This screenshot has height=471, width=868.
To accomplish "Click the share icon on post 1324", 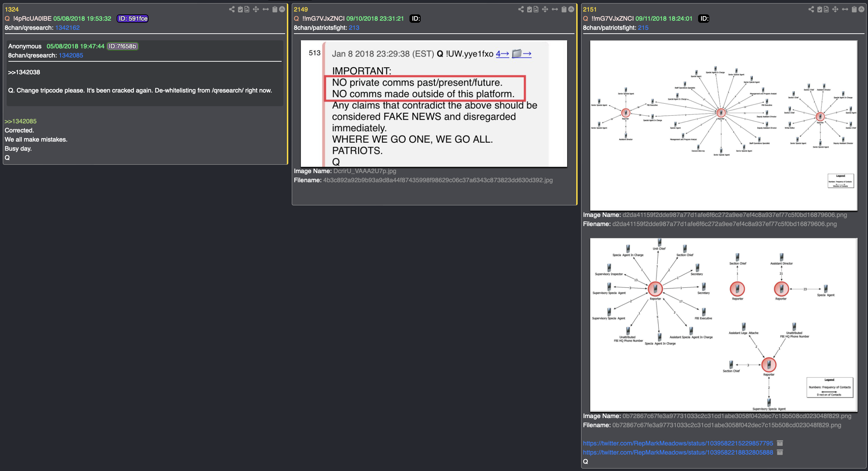I will click(x=232, y=9).
